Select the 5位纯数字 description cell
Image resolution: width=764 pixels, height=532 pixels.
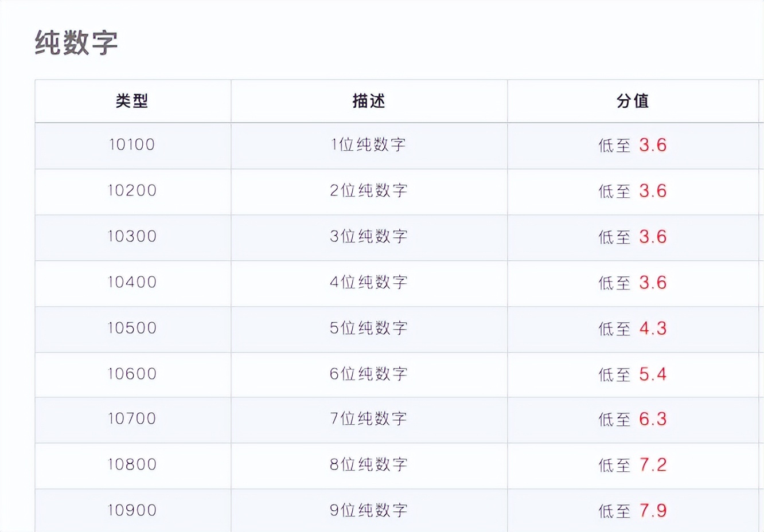(369, 328)
